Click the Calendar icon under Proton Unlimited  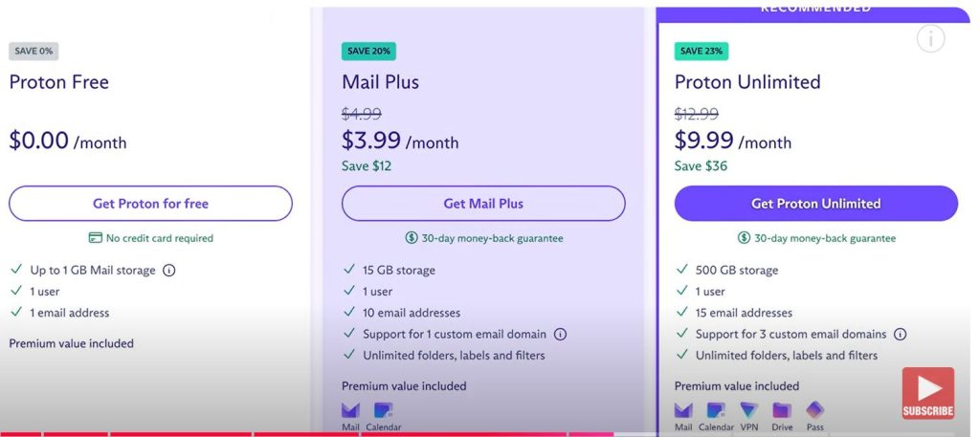pos(716,411)
